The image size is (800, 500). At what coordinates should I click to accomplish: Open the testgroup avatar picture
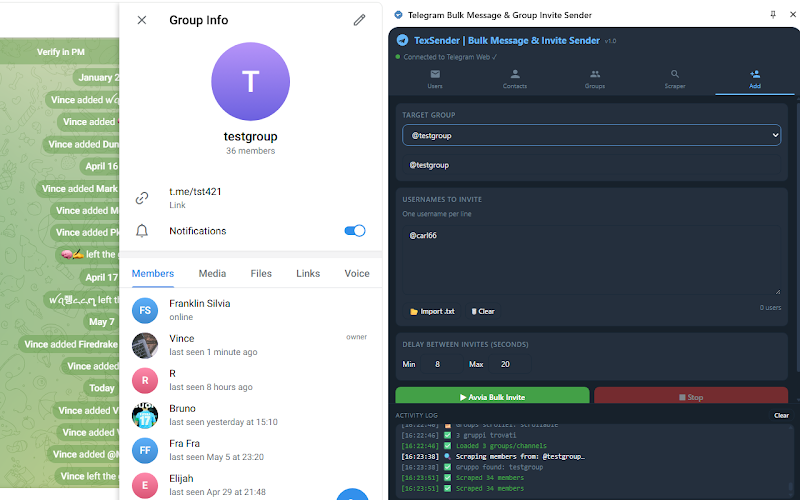pos(251,82)
